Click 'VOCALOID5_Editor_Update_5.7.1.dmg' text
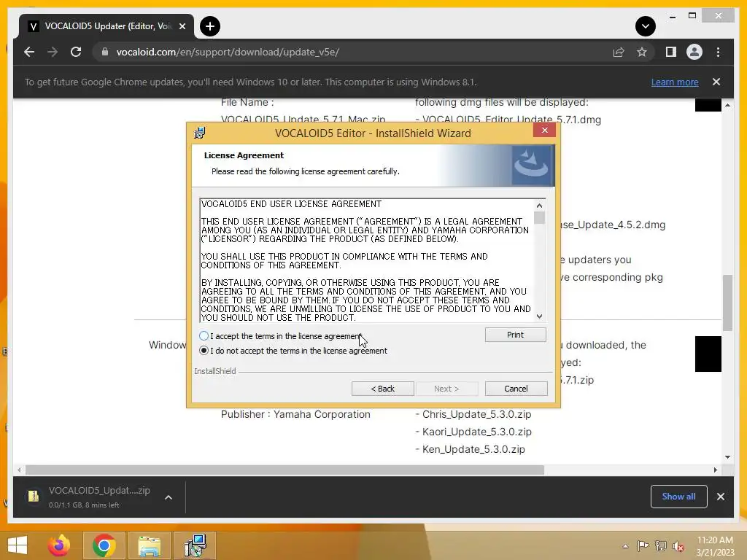 click(511, 120)
